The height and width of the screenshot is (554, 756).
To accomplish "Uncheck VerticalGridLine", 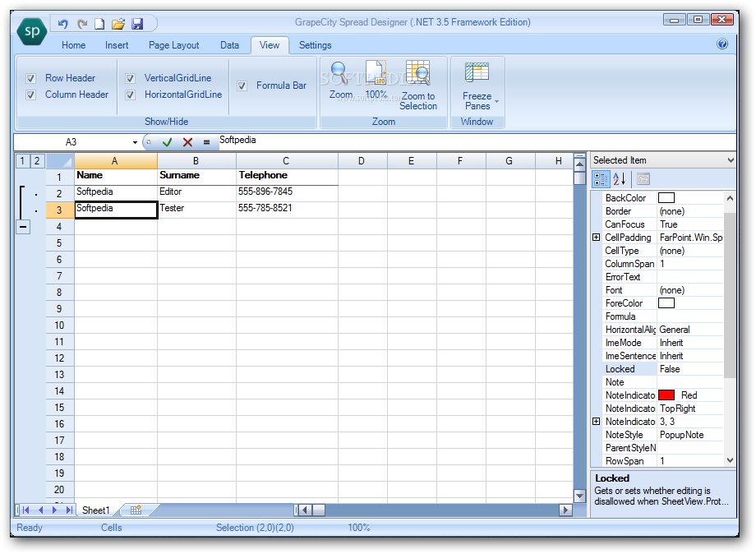I will click(130, 78).
